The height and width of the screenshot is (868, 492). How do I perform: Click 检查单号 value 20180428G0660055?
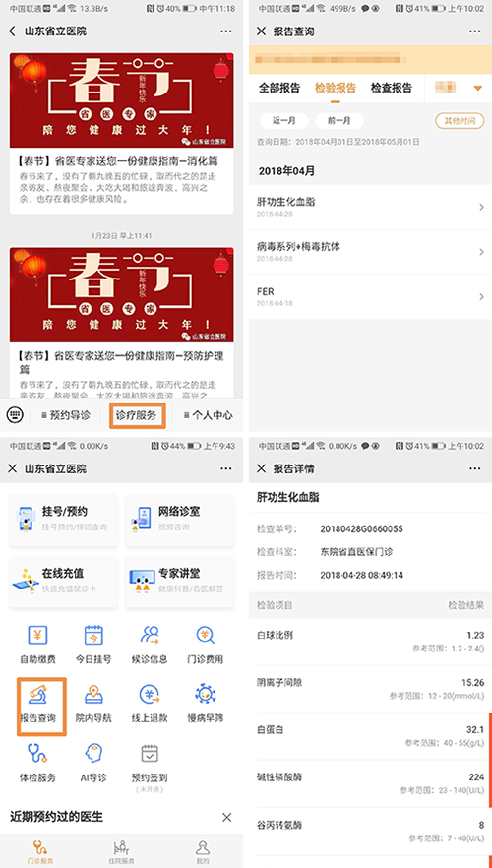point(361,529)
